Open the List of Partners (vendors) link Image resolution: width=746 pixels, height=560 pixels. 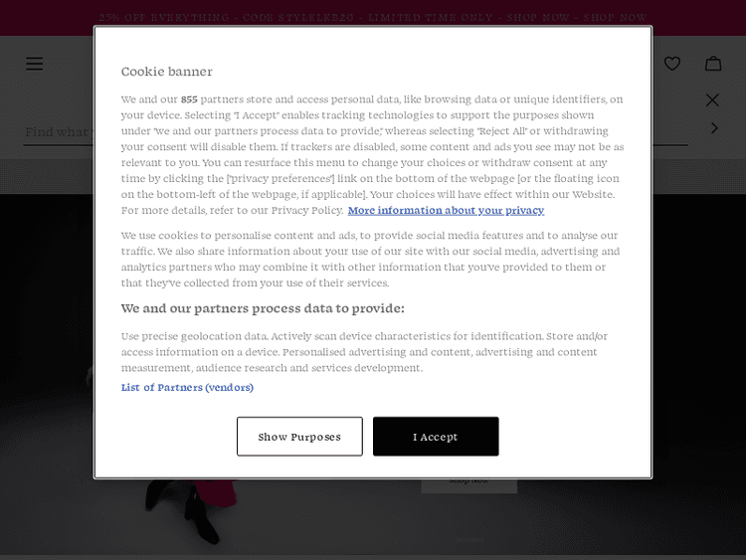(187, 388)
